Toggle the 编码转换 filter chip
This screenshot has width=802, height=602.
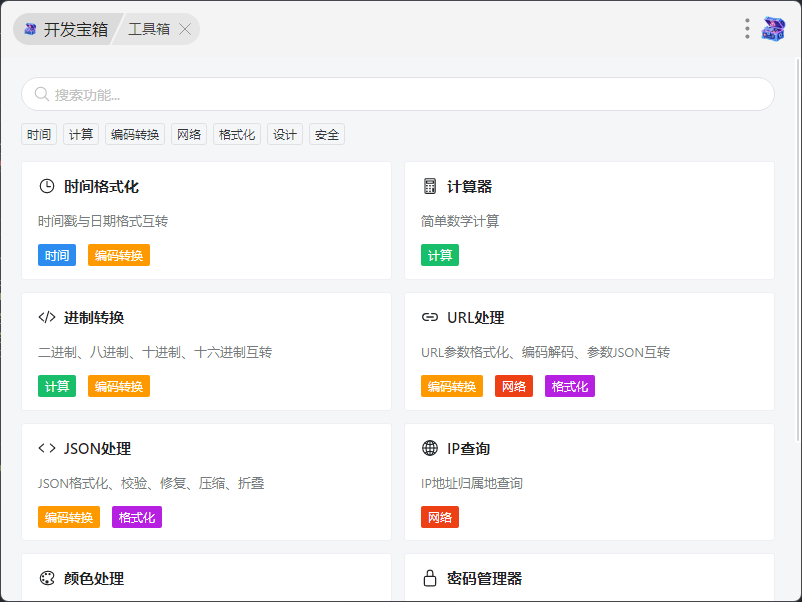[135, 135]
